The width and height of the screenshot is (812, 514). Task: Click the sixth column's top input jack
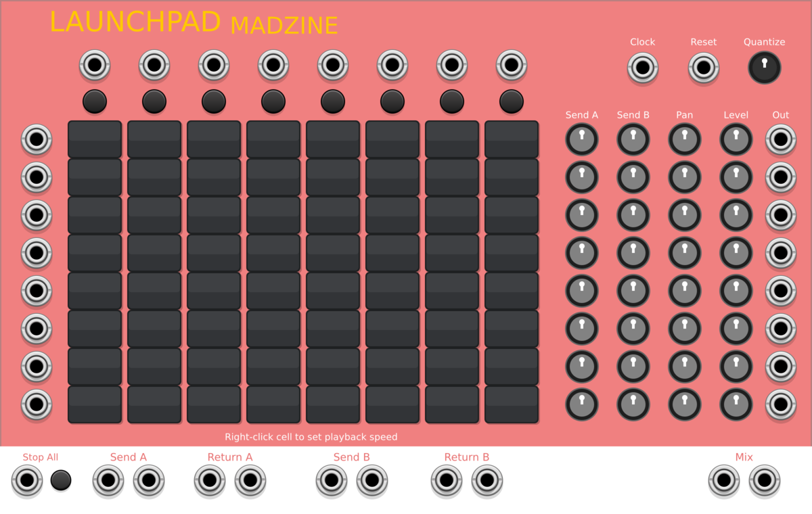(392, 66)
